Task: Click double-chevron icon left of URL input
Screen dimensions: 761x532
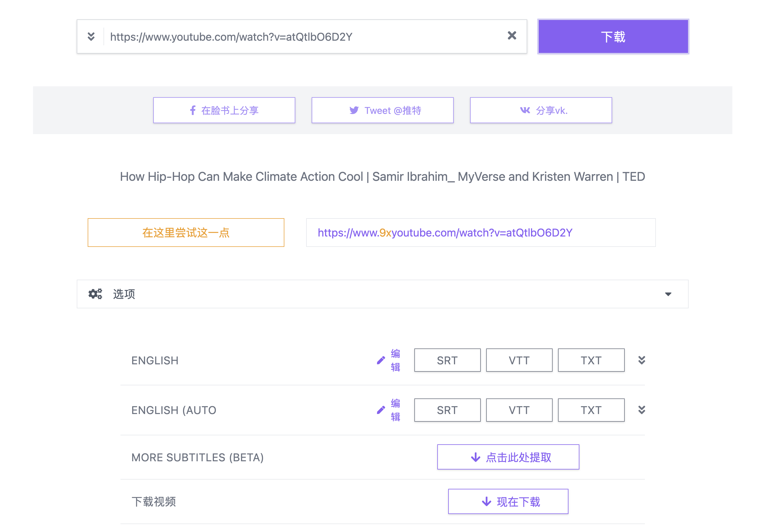Action: click(91, 37)
